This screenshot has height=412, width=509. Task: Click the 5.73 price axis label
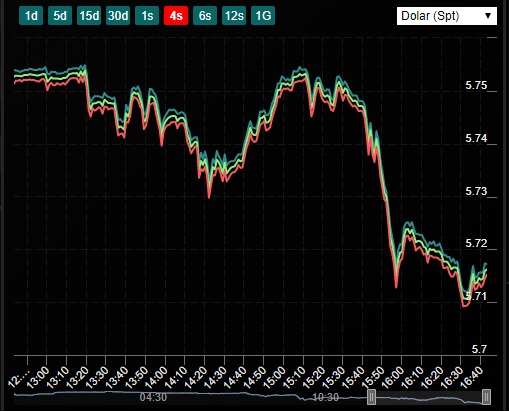(476, 191)
